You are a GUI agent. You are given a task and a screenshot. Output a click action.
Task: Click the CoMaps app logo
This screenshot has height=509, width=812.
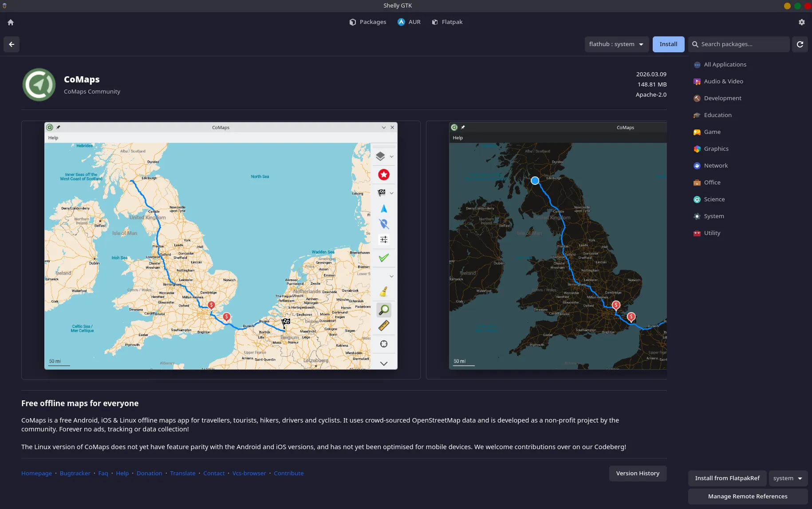tap(39, 85)
